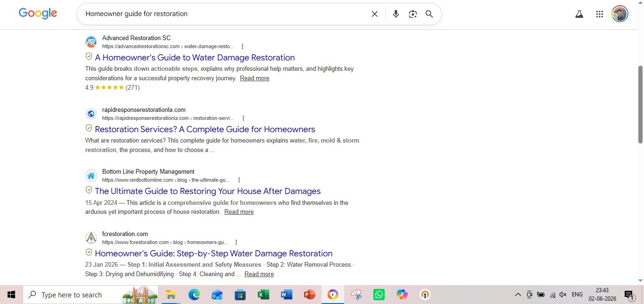Image resolution: width=644 pixels, height=304 pixels.
Task: Click the magnifying glass search button
Action: pyautogui.click(x=429, y=14)
